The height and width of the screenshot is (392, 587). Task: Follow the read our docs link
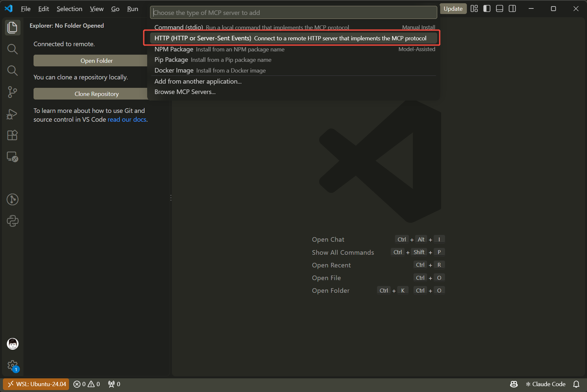click(x=127, y=119)
